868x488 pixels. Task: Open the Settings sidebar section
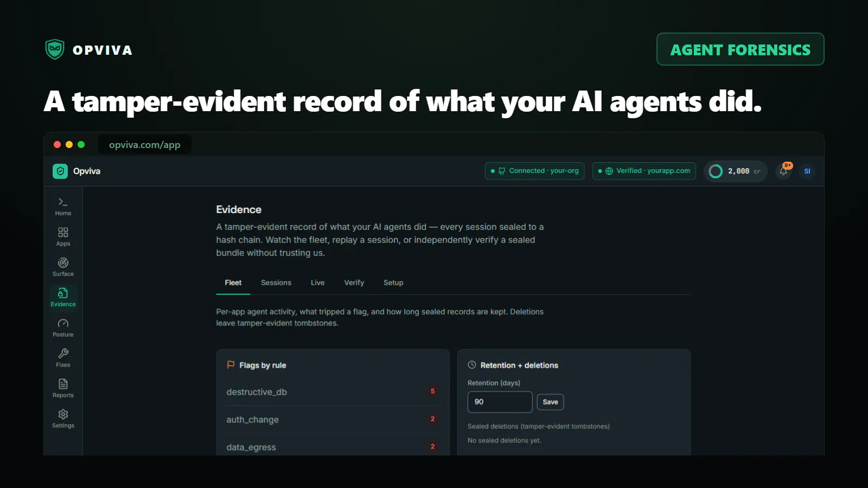(x=63, y=419)
